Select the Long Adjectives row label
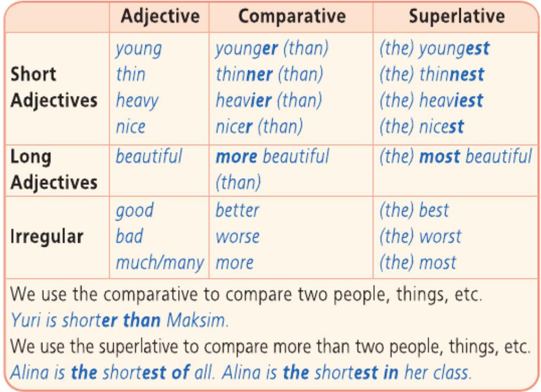Viewport: 541px width, 392px height. (x=54, y=169)
